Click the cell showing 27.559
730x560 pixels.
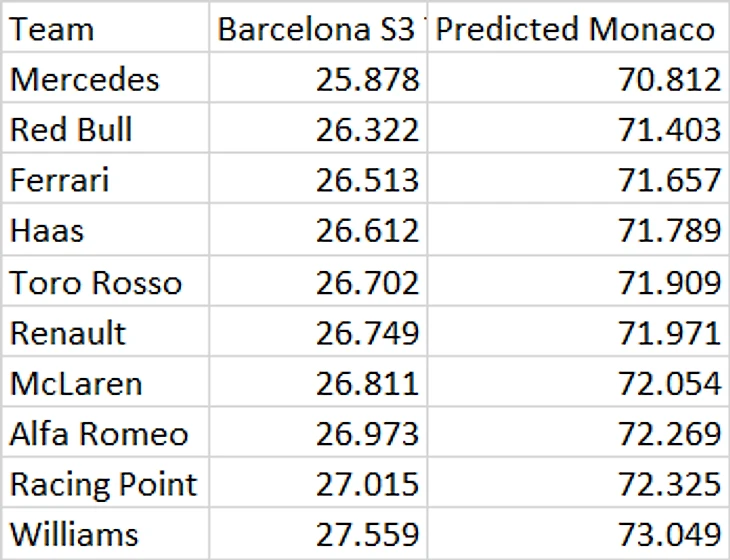pos(318,535)
